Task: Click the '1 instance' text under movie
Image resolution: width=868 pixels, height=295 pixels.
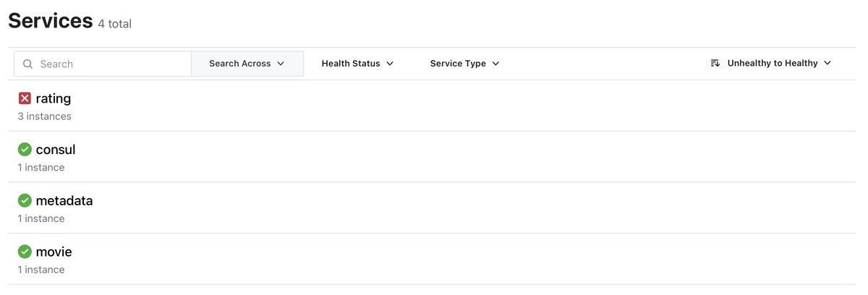Action: 41,270
